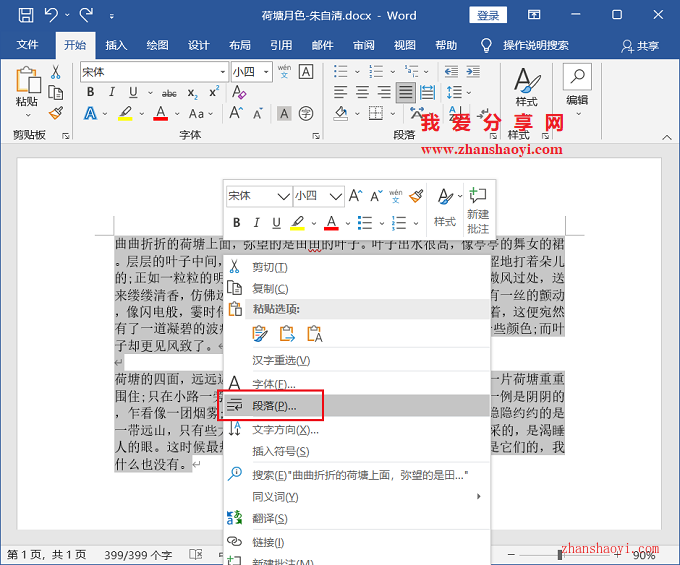
Task: Choose Keep Source Formatting paste option
Action: (x=260, y=334)
